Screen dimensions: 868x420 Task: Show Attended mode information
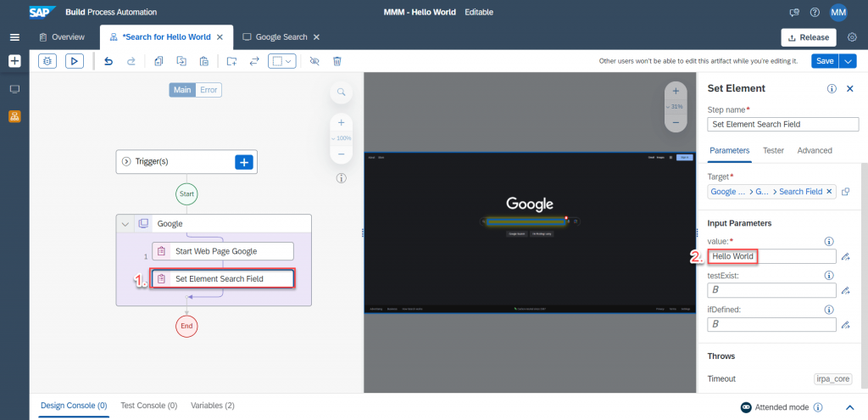click(x=818, y=407)
